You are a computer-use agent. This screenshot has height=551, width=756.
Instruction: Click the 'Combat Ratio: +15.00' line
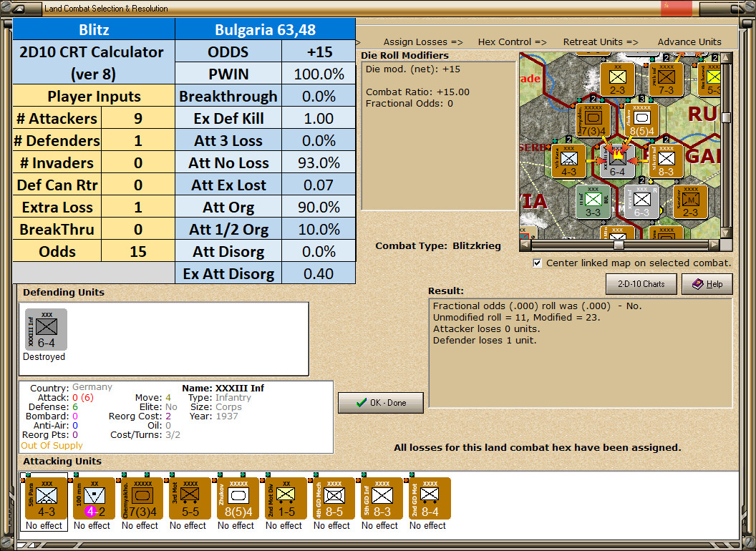pyautogui.click(x=417, y=92)
